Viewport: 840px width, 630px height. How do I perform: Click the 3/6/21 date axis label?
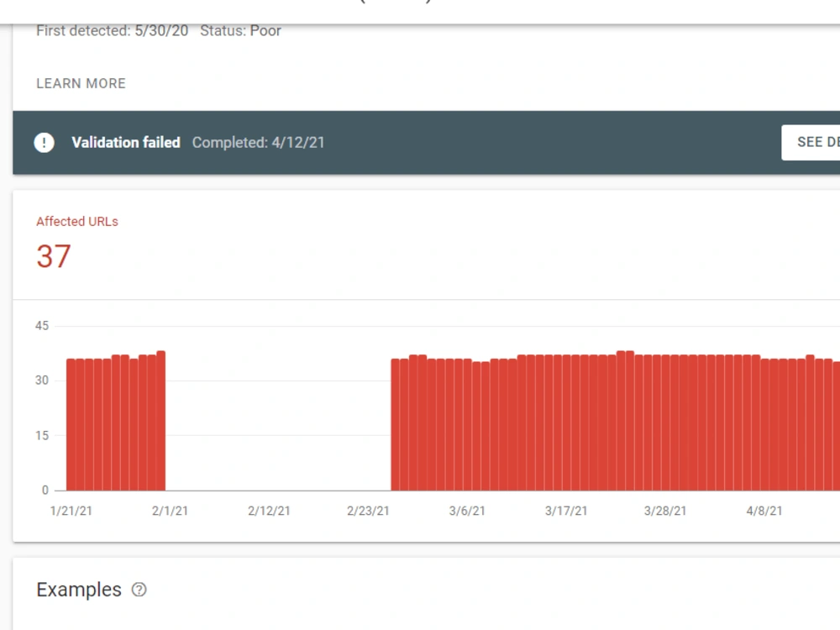(x=467, y=511)
